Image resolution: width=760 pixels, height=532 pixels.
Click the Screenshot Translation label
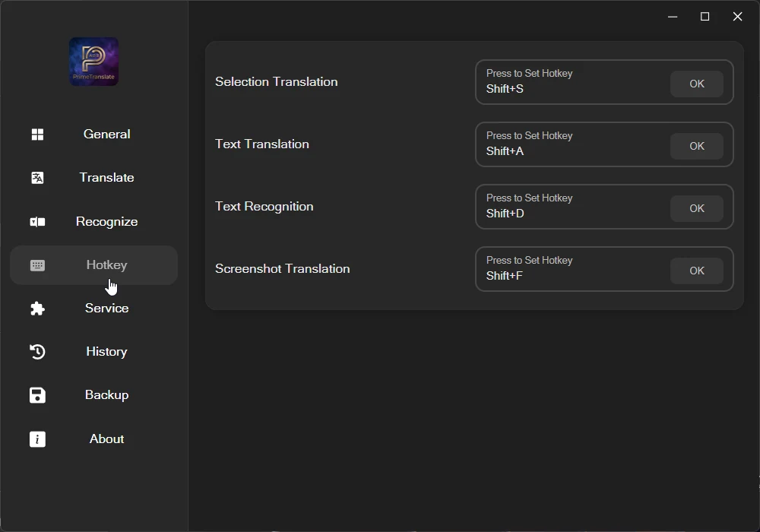(282, 269)
